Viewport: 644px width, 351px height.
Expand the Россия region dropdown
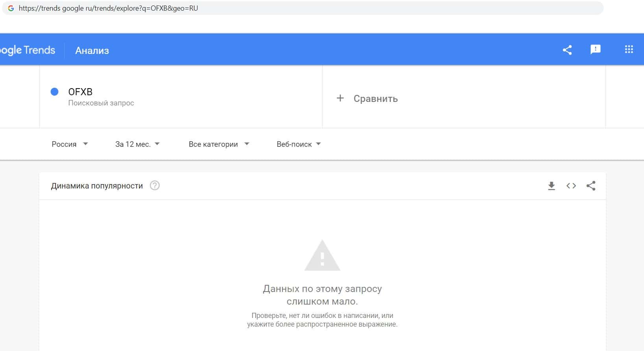tap(70, 144)
